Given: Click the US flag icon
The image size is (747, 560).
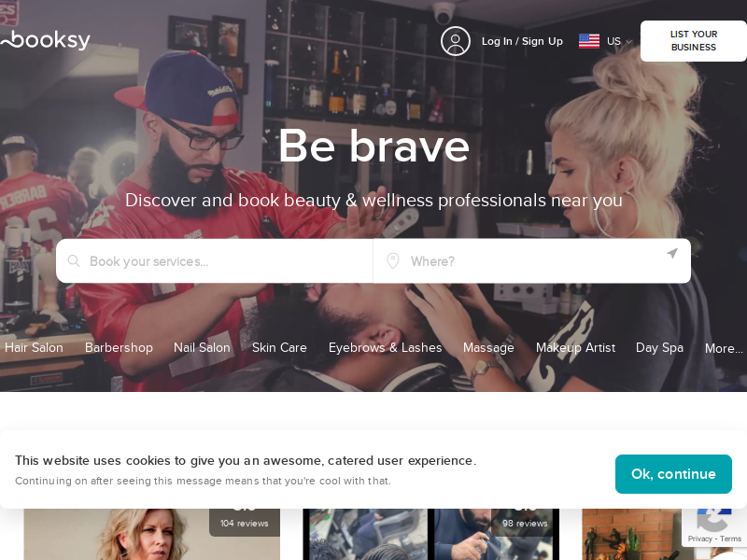Looking at the screenshot, I should click(589, 41).
